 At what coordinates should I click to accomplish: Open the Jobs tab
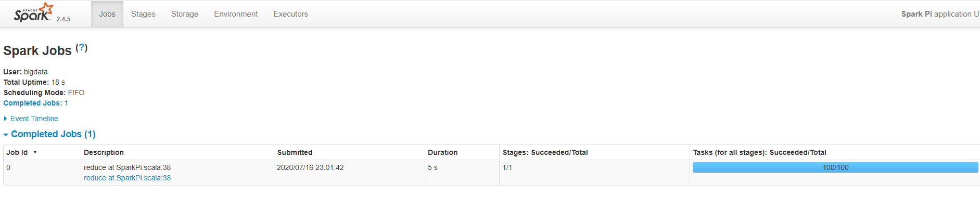[x=107, y=14]
